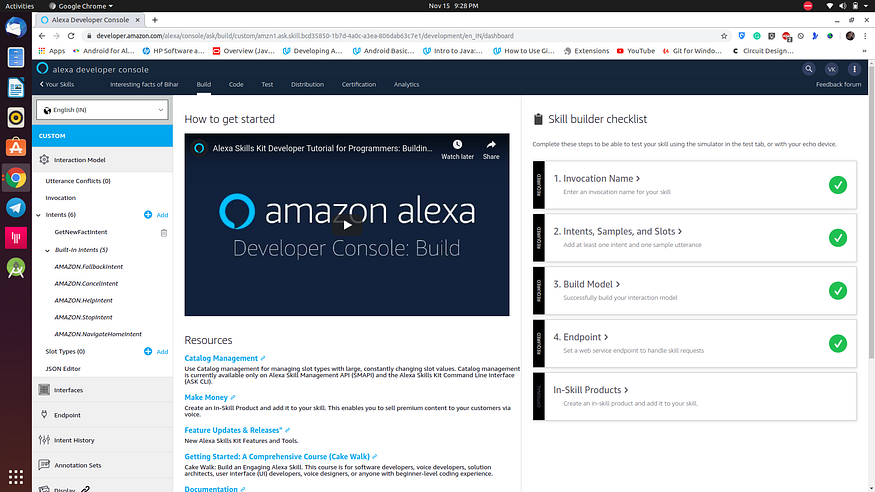Open the Certification tab
Image resolution: width=875 pixels, height=492 pixels.
(x=359, y=84)
